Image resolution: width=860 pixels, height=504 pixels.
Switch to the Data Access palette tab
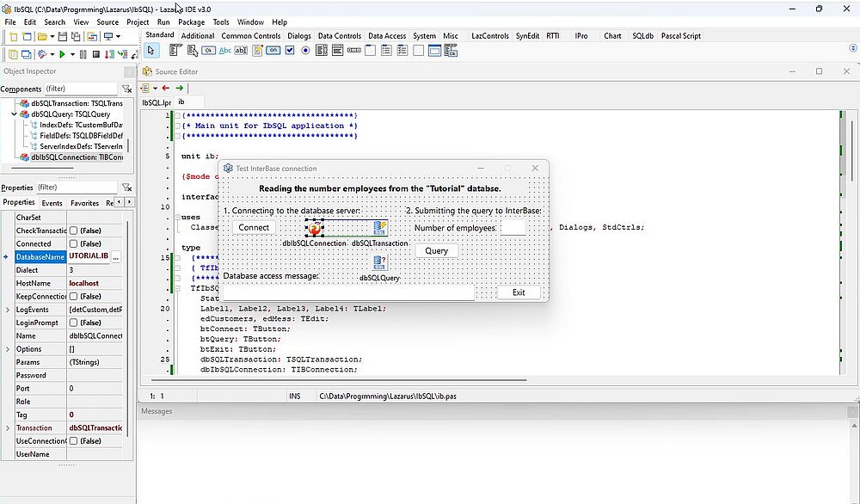click(387, 36)
